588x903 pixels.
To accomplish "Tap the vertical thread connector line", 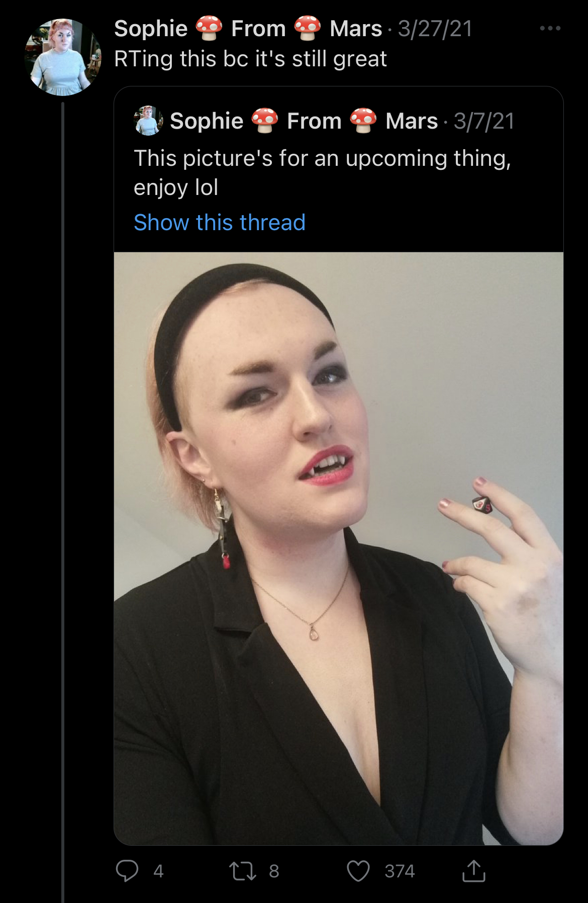I will click(x=63, y=503).
